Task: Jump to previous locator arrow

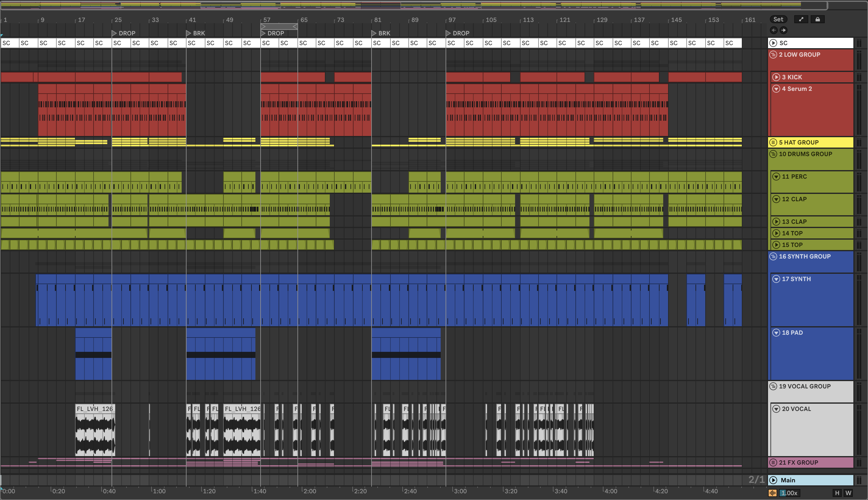Action: tap(774, 30)
